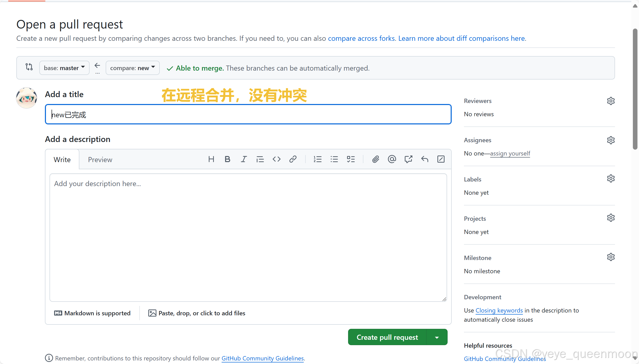Viewport: 639px width, 364px height.
Task: Open saved replies arrow icon
Action: [x=425, y=159]
